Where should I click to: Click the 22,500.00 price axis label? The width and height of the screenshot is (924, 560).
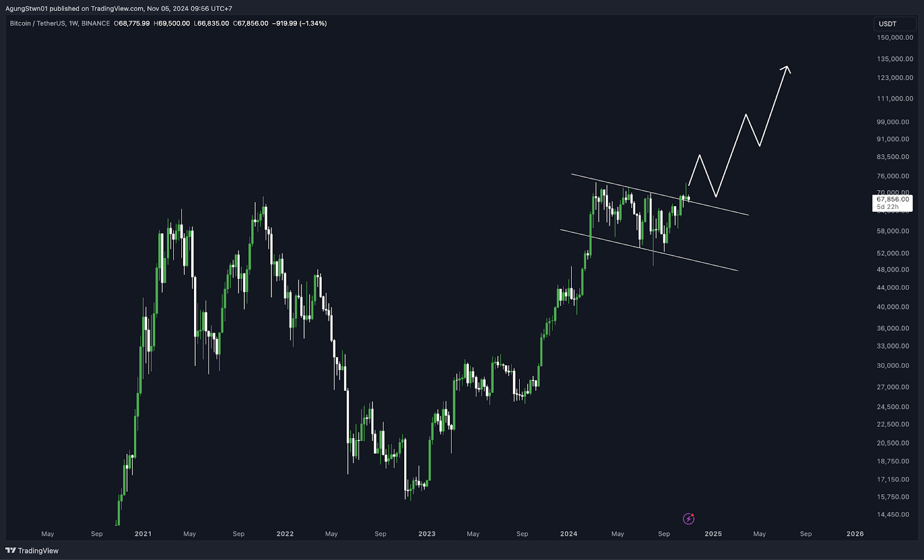point(893,424)
